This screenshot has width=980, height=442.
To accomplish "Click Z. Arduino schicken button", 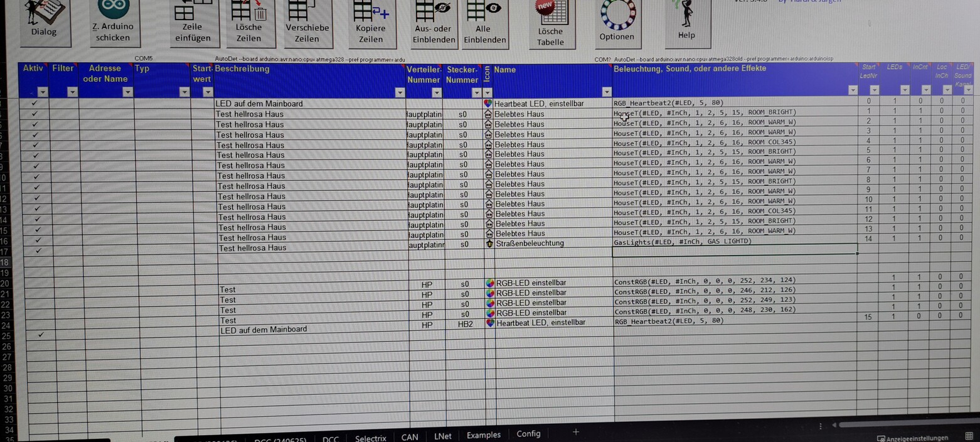I will coord(114,22).
